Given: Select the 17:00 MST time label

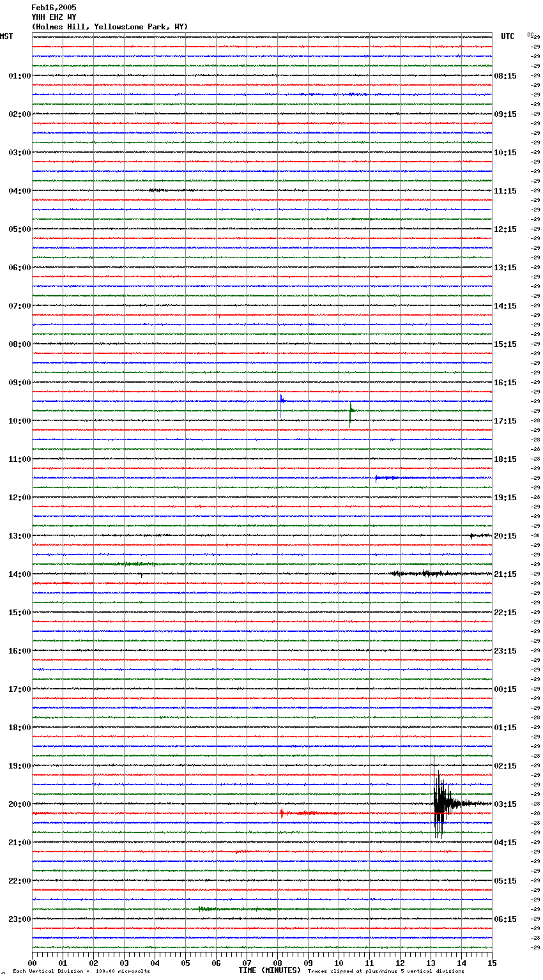Looking at the screenshot, I should coord(19,689).
